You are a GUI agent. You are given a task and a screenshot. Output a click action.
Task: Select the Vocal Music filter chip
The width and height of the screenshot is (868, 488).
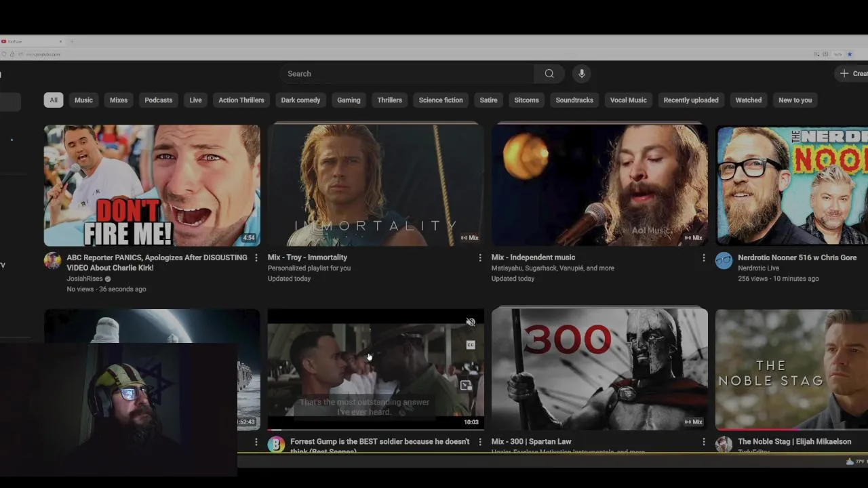point(628,100)
